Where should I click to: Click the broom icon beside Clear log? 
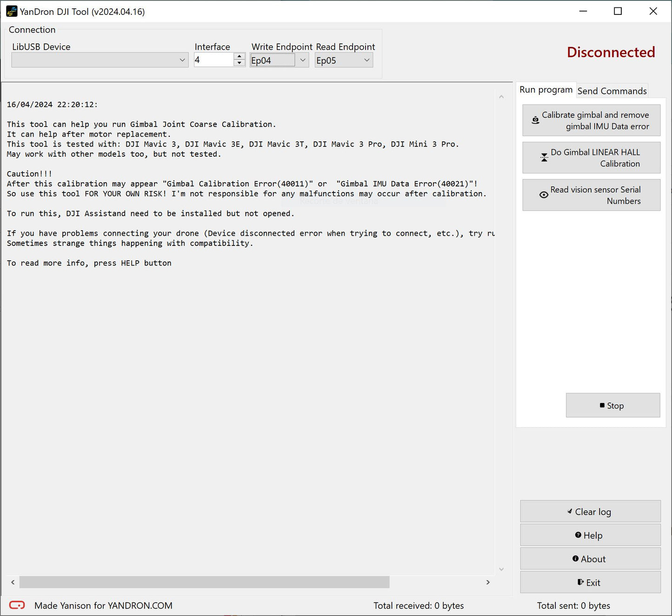(x=570, y=511)
